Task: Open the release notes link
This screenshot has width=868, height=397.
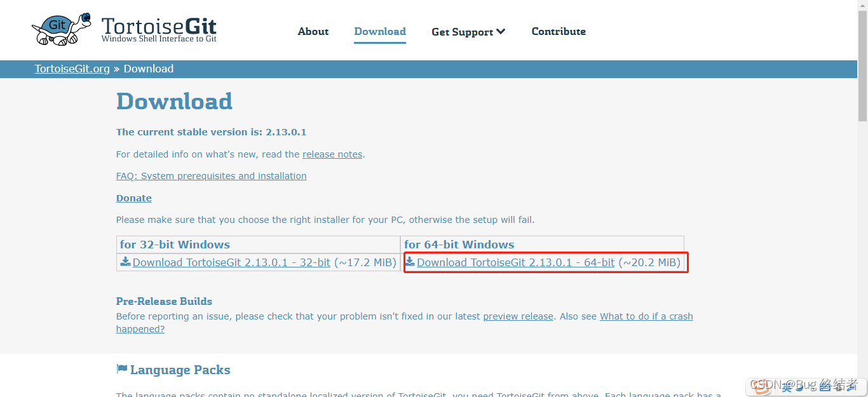Action: (332, 154)
